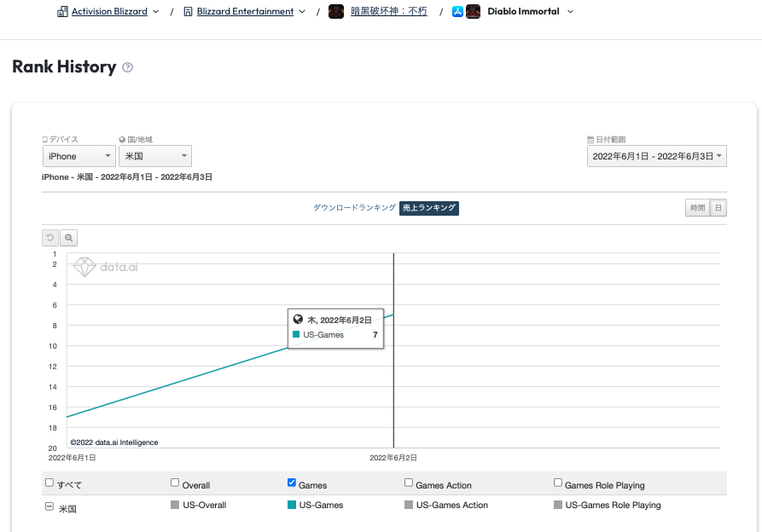Switch chart granularity to 時間
This screenshot has height=532, width=762.
(x=697, y=208)
